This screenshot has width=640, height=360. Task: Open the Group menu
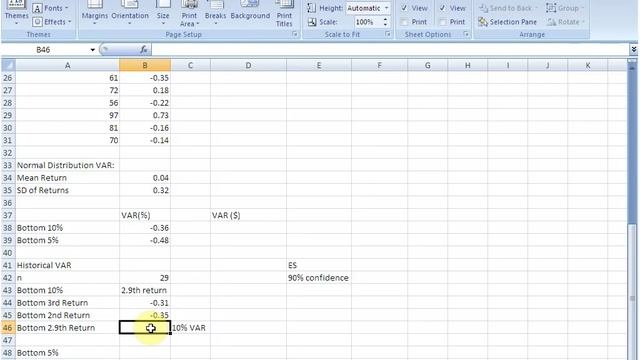(x=565, y=8)
